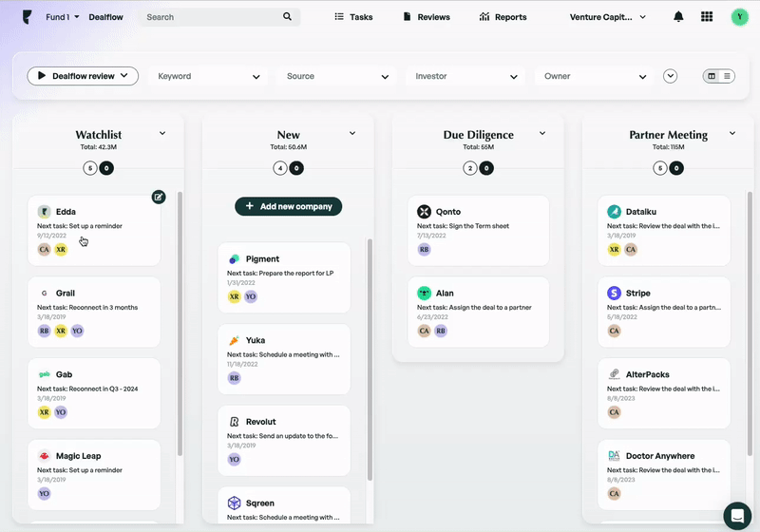Switch to list view layout

pyautogui.click(x=727, y=76)
